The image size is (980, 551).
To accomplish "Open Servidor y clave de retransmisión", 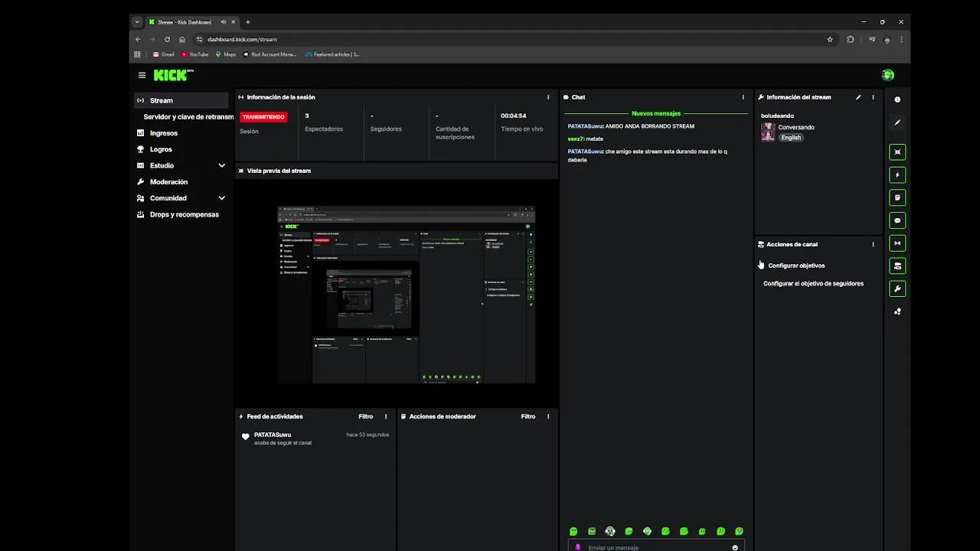I will coord(188,117).
